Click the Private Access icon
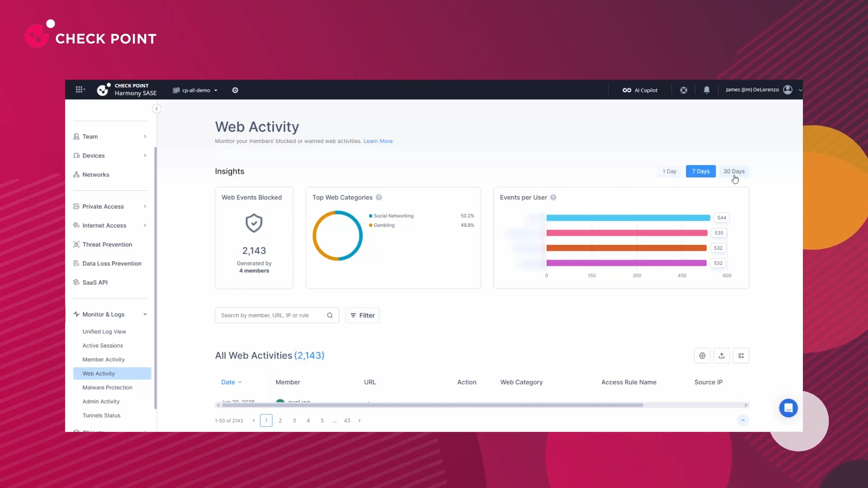Viewport: 868px width, 488px height. click(x=76, y=206)
